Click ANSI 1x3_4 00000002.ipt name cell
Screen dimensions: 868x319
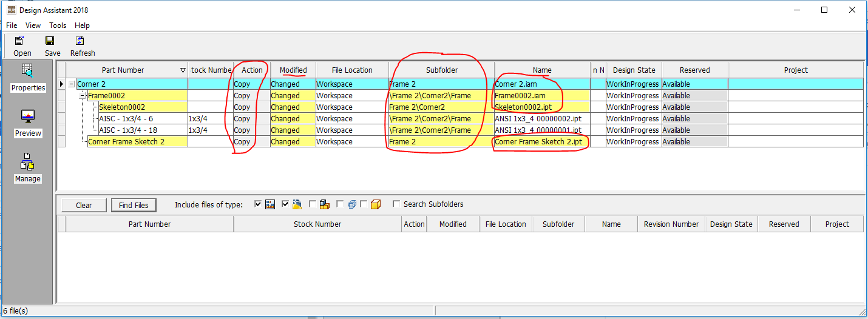pos(542,119)
